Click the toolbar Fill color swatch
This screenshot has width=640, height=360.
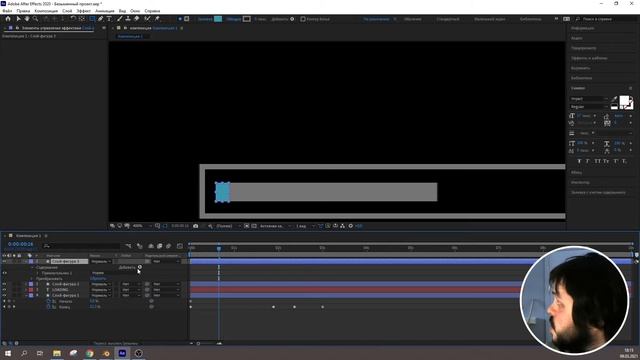point(218,19)
